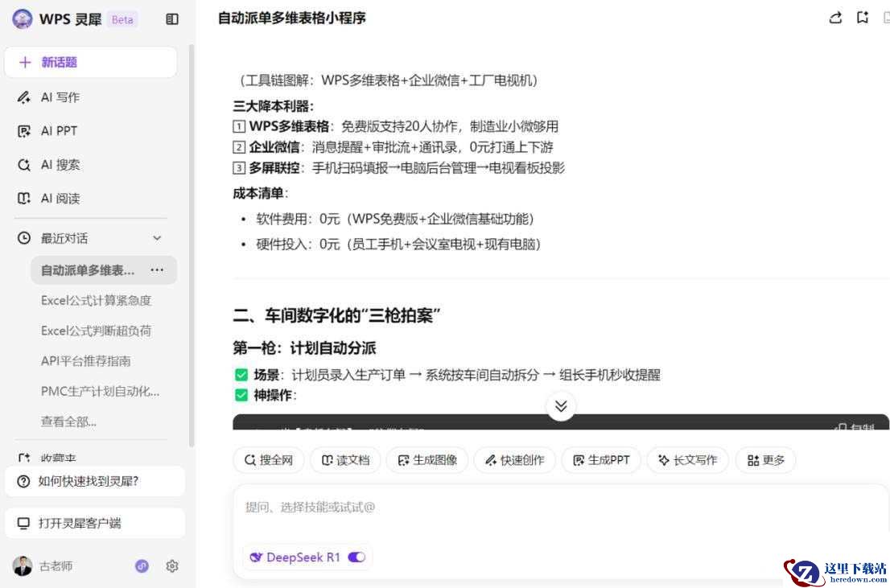This screenshot has width=890, height=588.
Task: Share the conversation using the share icon
Action: click(x=835, y=19)
